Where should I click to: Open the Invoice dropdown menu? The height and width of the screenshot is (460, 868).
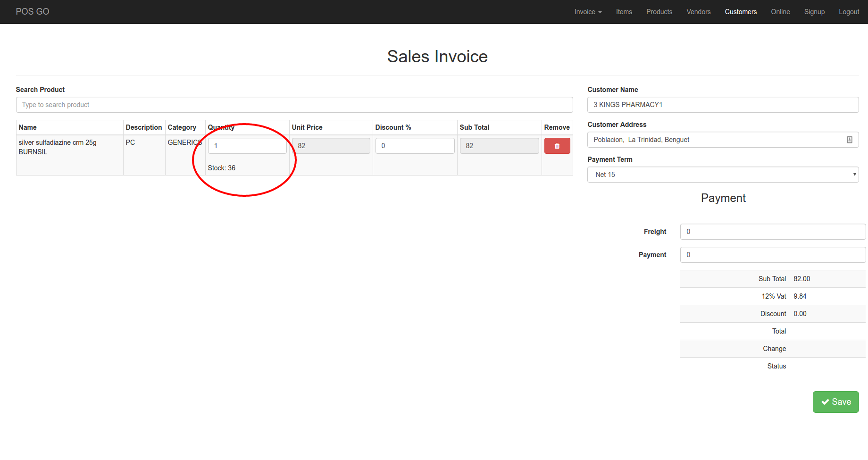[588, 12]
